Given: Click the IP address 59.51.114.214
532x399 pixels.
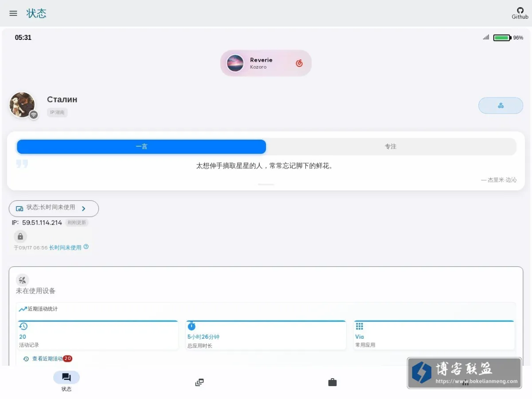Looking at the screenshot, I should tap(42, 223).
